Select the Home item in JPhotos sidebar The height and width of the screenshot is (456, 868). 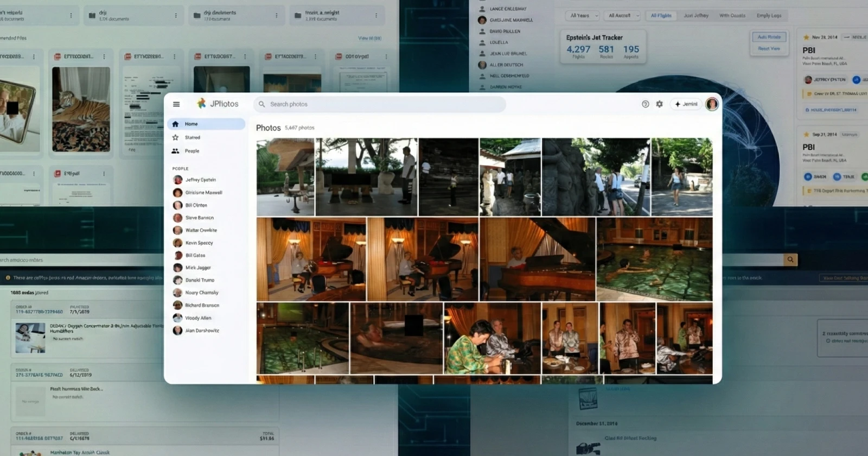point(206,124)
